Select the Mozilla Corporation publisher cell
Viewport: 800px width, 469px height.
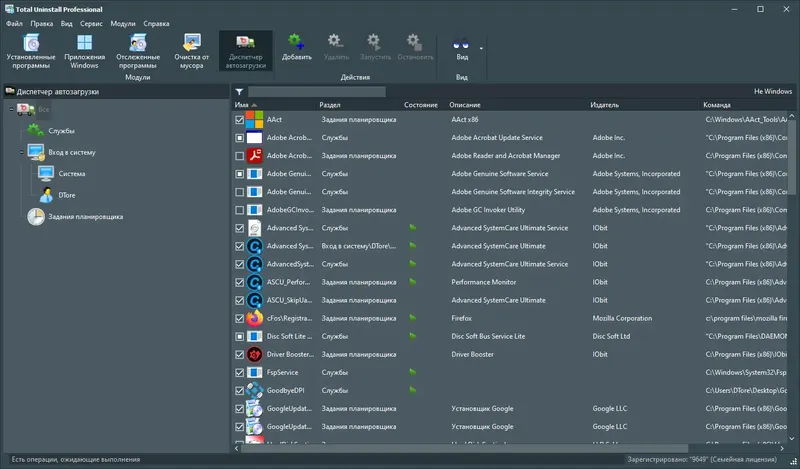tap(622, 318)
